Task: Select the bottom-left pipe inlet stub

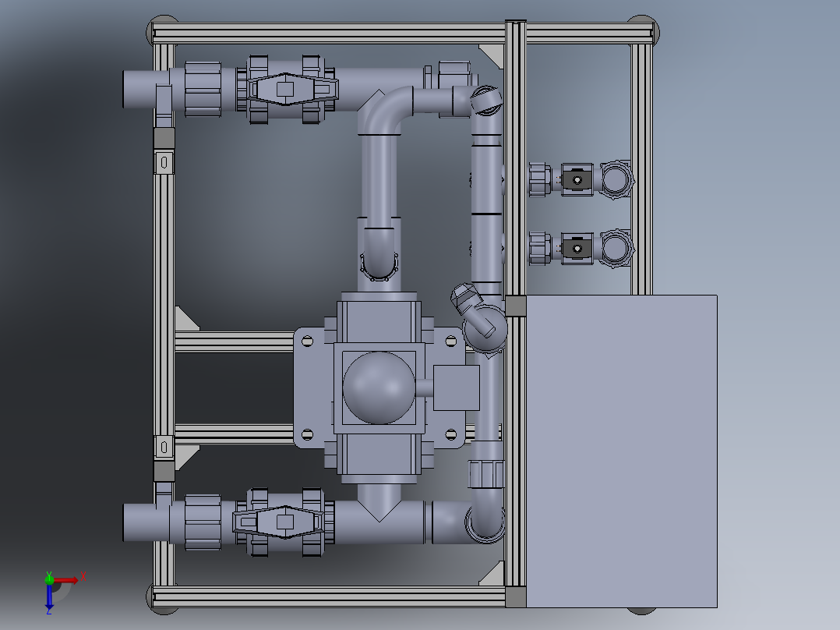Action: [x=146, y=522]
